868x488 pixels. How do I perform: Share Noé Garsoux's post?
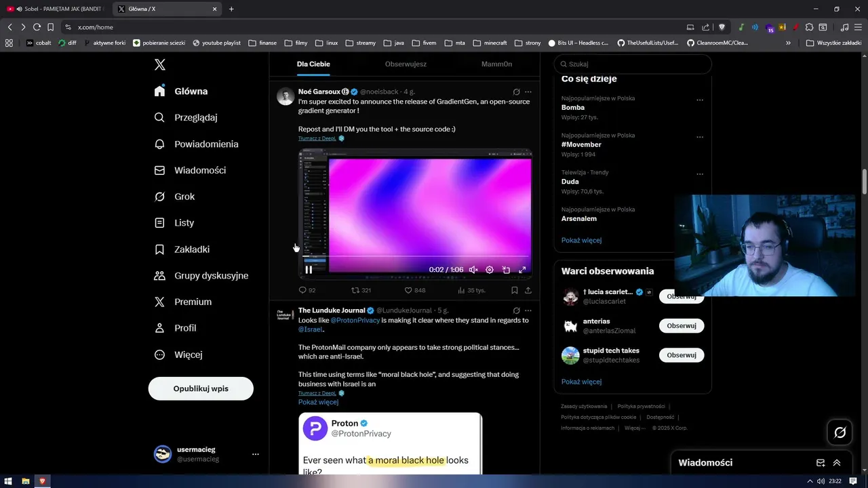pyautogui.click(x=528, y=290)
